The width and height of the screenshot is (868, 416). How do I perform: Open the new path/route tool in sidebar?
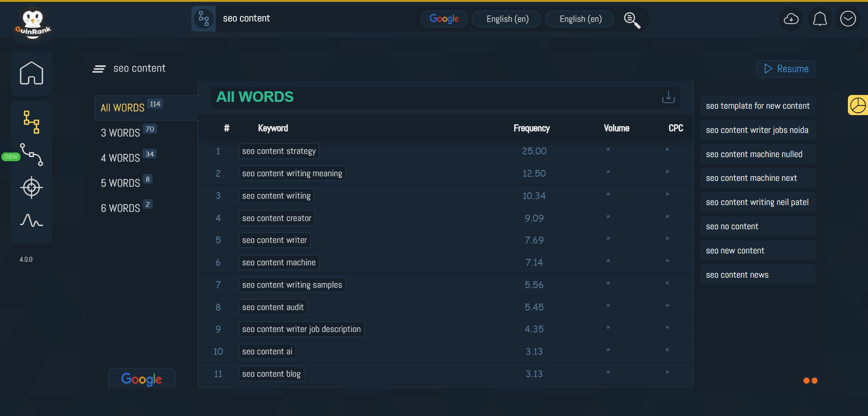32,155
